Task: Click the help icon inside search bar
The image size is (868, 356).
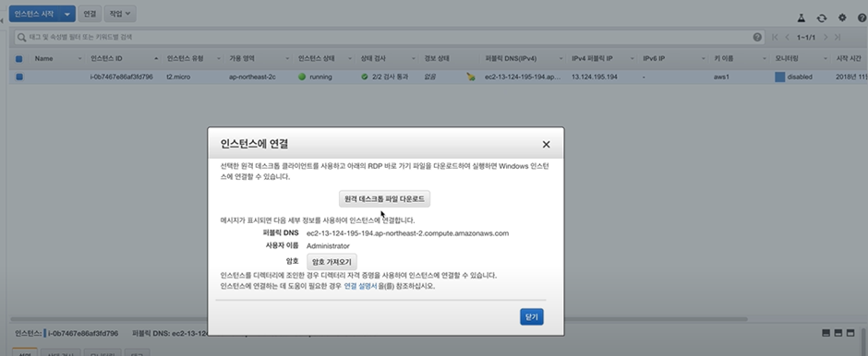Action: pos(757,37)
